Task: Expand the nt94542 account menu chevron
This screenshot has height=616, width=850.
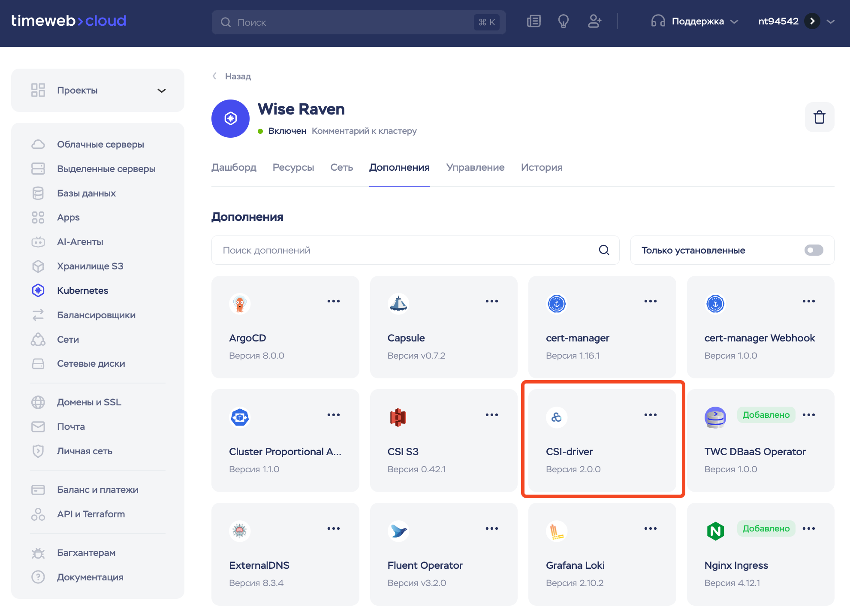Action: tap(831, 21)
